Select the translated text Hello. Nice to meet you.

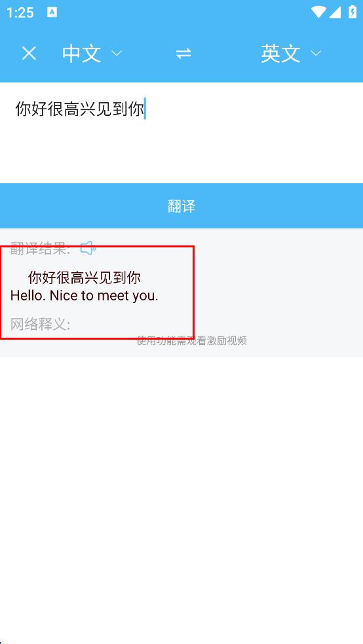point(85,296)
